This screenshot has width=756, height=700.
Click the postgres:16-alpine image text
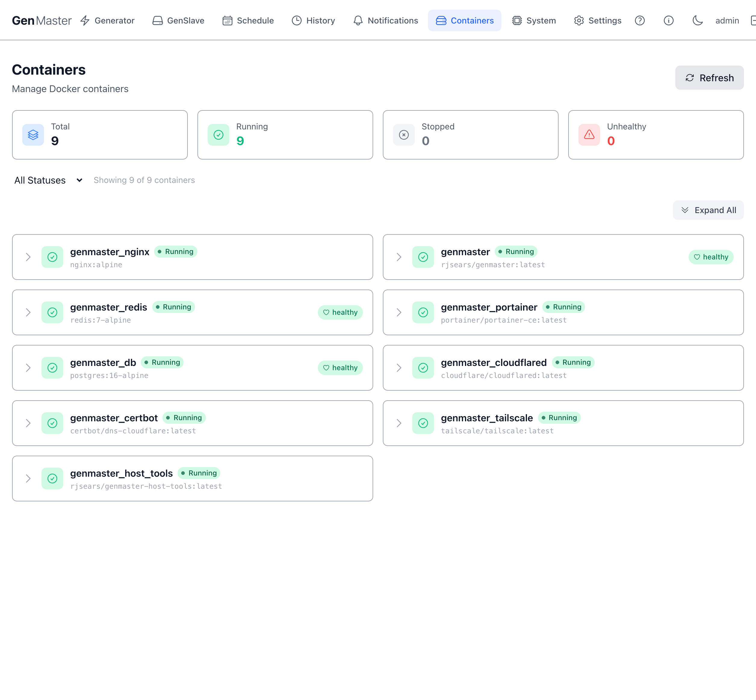coord(109,375)
